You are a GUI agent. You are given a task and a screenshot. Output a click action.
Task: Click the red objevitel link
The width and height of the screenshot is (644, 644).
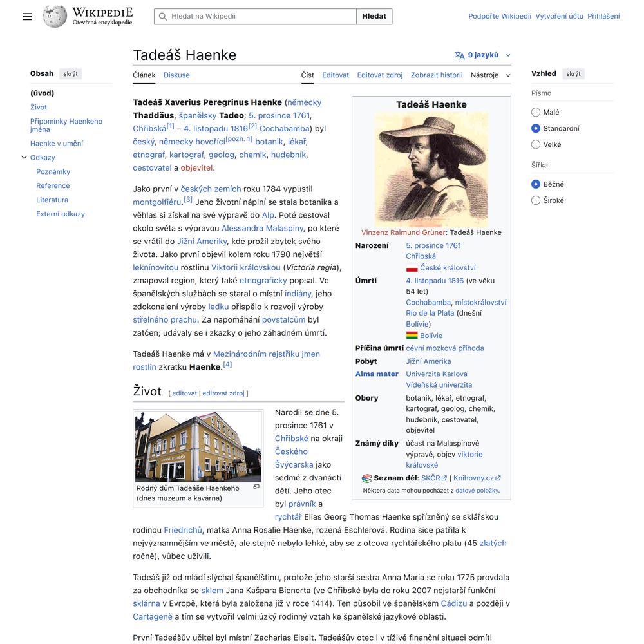coord(196,168)
